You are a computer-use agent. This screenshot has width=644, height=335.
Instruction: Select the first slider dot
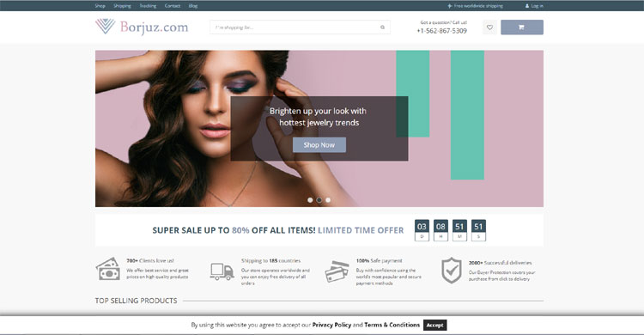(310, 200)
